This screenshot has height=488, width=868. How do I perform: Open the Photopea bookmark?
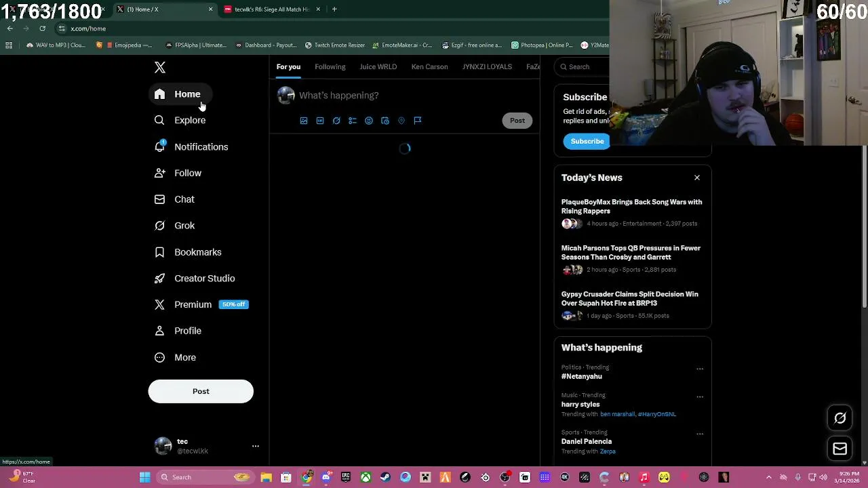click(542, 45)
